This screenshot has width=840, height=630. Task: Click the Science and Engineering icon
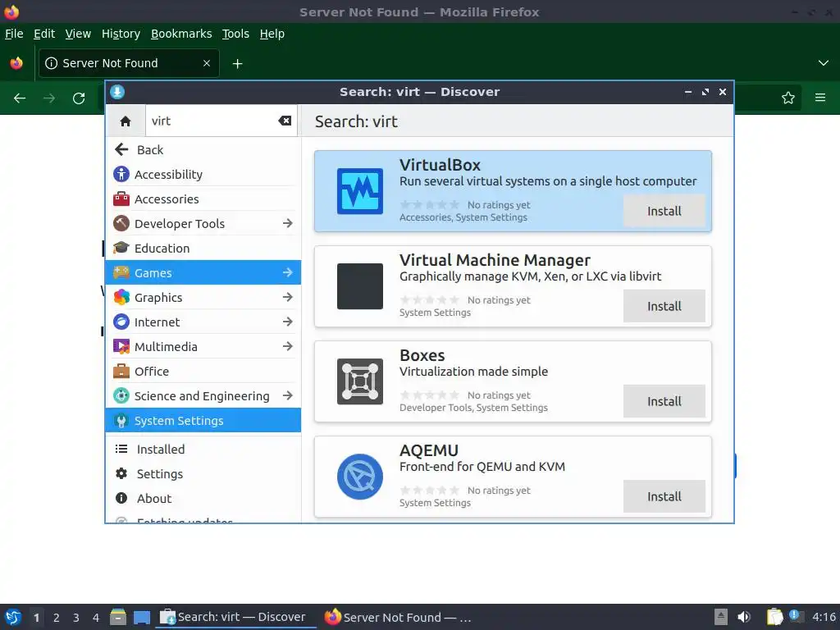click(121, 396)
